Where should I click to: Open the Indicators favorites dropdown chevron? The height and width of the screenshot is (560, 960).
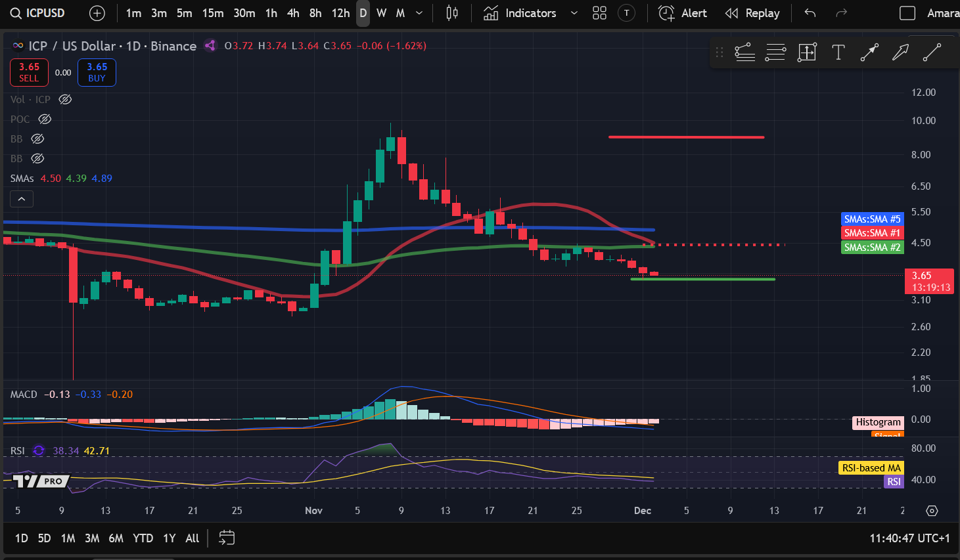pyautogui.click(x=574, y=13)
